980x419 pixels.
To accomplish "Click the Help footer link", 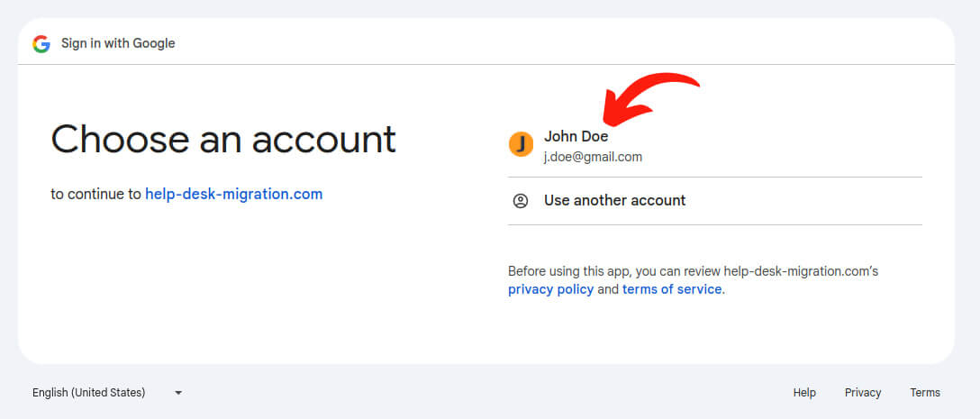I will [x=804, y=393].
